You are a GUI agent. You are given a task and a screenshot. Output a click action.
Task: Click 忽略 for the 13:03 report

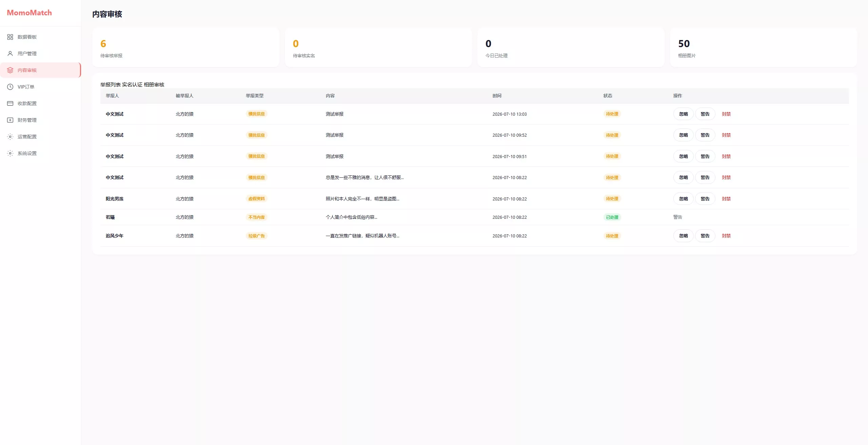pos(683,114)
